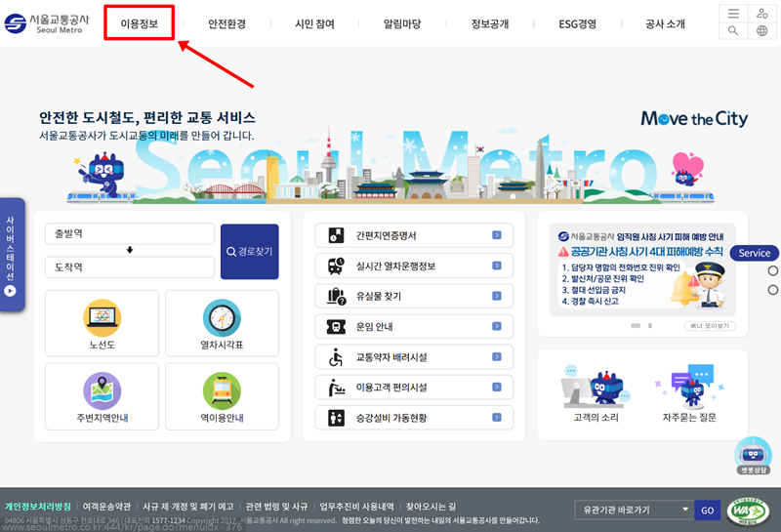Image resolution: width=781 pixels, height=532 pixels.
Task: Open the 사이버스테이션 side tab
Action: 12,255
